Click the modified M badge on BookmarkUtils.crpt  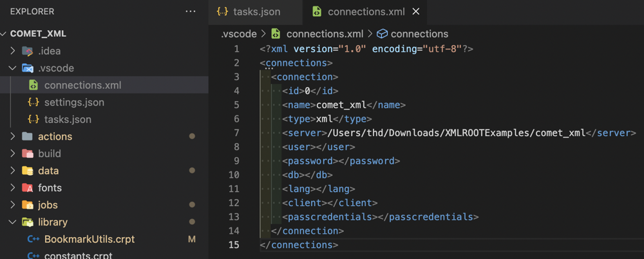click(192, 239)
